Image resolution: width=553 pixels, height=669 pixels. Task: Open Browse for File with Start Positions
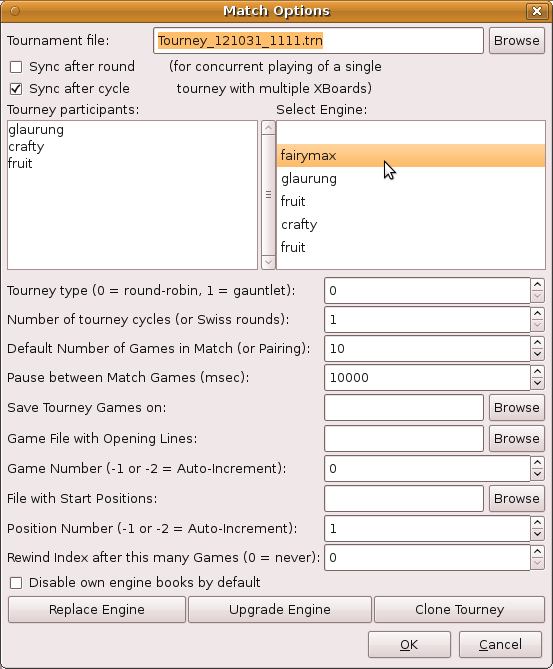point(517,498)
